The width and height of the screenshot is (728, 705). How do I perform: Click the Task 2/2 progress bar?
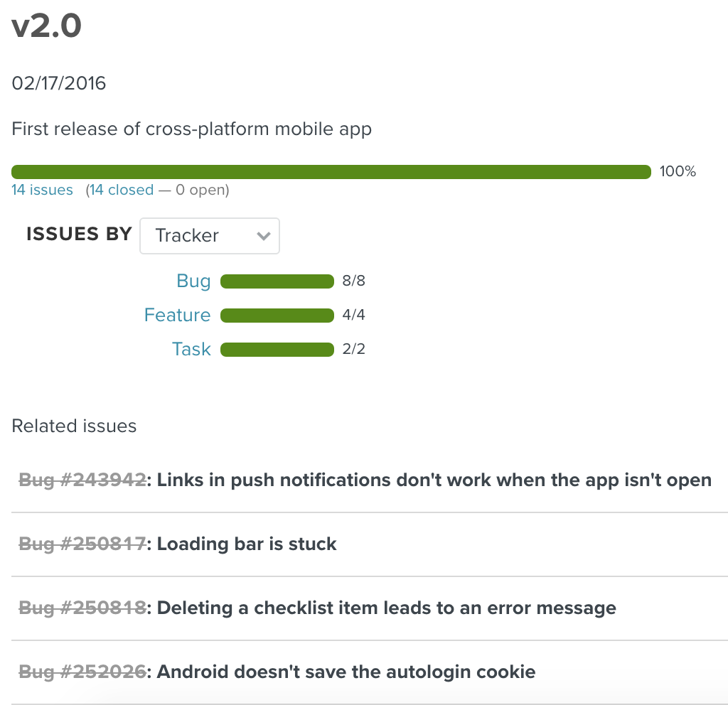tap(277, 350)
